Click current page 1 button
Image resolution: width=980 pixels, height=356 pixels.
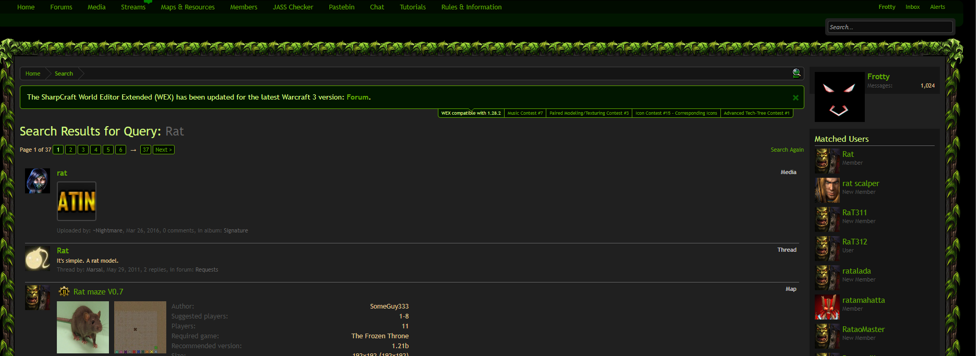58,150
